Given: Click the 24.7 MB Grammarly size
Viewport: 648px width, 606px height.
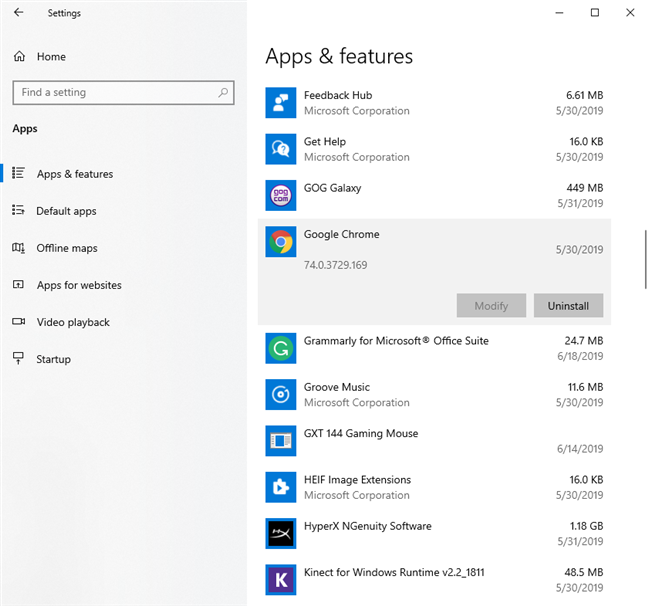Looking at the screenshot, I should coord(584,341).
